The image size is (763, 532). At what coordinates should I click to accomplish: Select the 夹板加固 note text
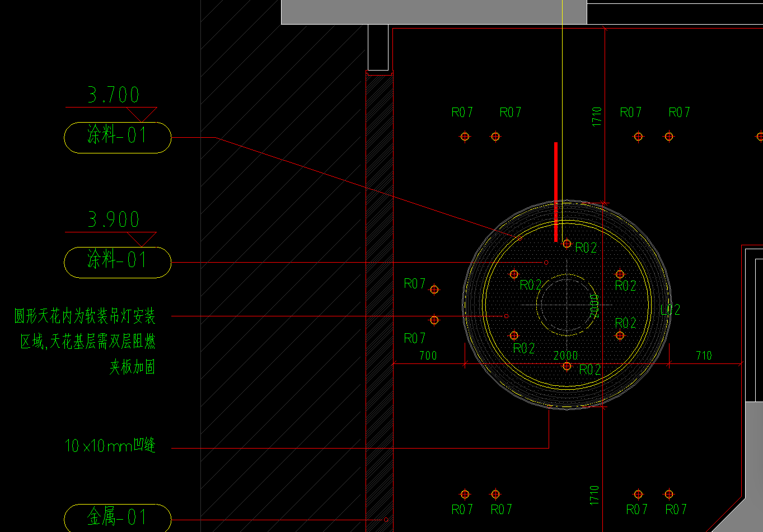pos(132,367)
